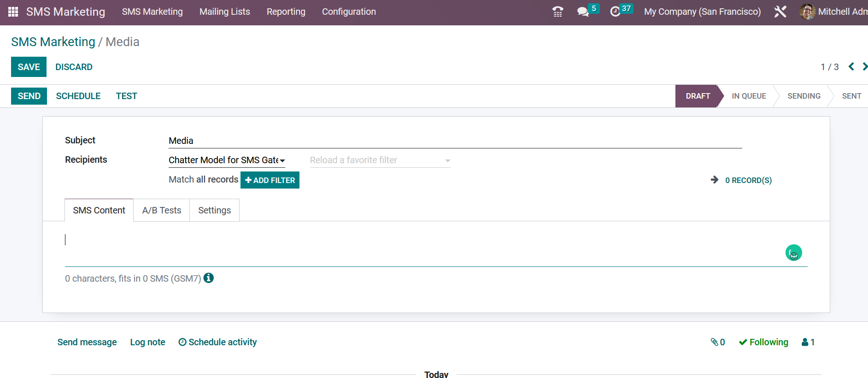Select DRAFT status stage
The image size is (868, 378).
pos(698,96)
